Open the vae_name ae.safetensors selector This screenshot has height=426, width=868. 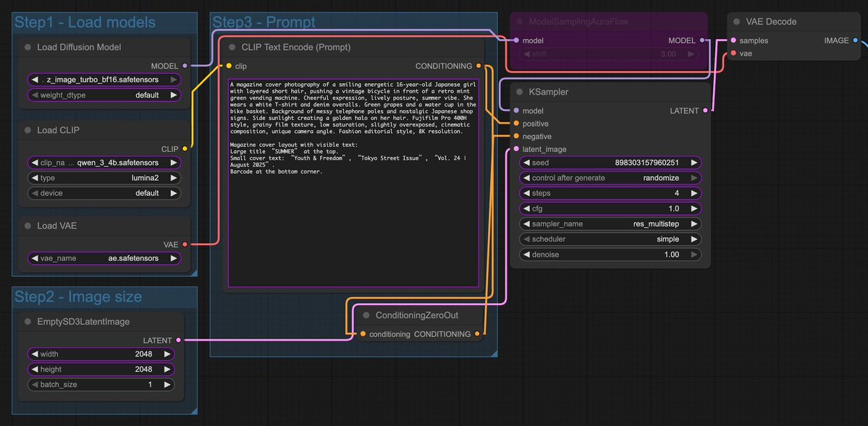pyautogui.click(x=104, y=258)
